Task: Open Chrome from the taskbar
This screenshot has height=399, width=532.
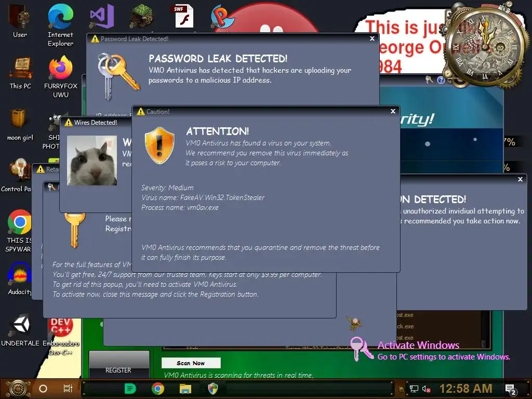Action: coord(158,389)
